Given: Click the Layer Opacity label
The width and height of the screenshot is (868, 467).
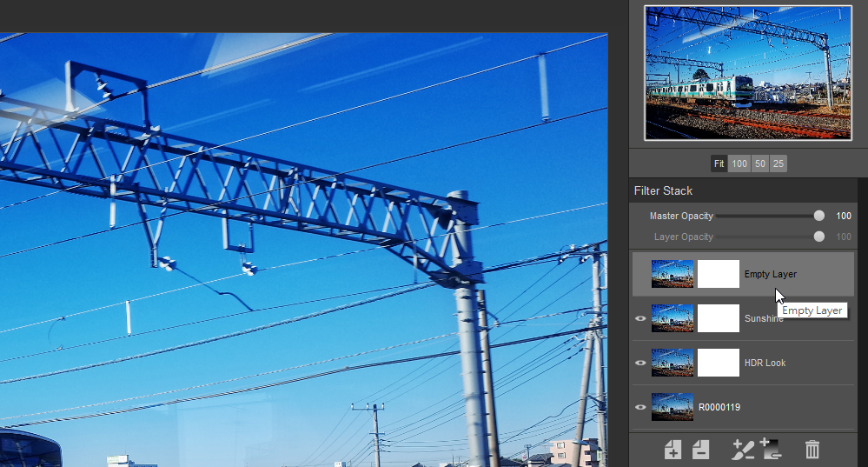Looking at the screenshot, I should pyautogui.click(x=684, y=237).
